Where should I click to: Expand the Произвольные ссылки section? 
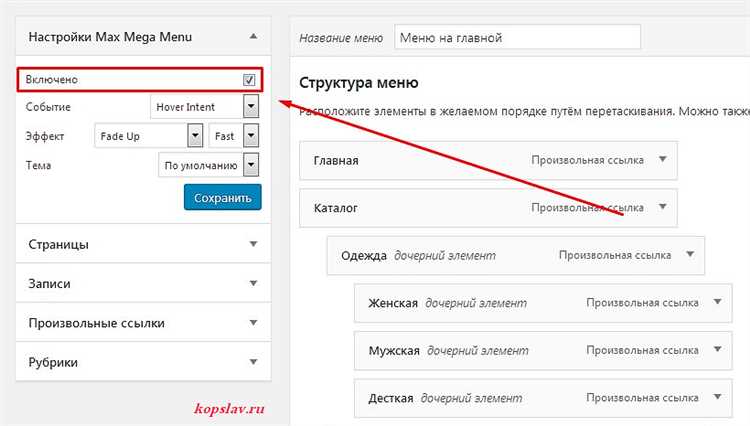click(x=254, y=323)
